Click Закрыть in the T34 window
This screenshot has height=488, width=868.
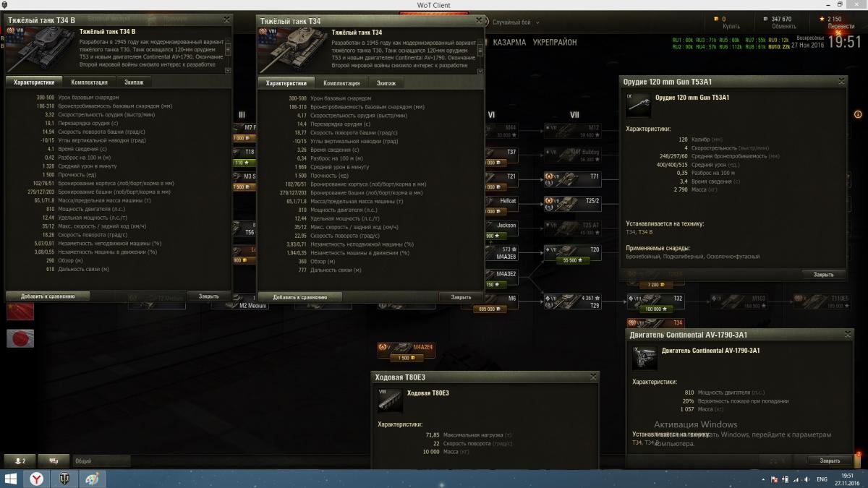pyautogui.click(x=461, y=296)
